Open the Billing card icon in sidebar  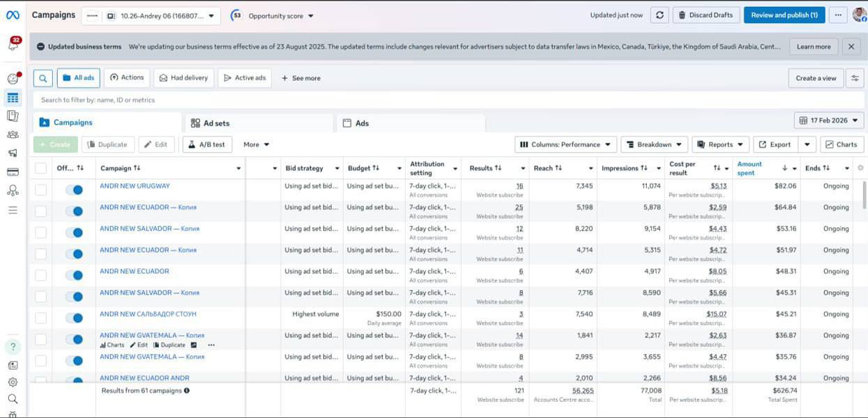click(13, 171)
